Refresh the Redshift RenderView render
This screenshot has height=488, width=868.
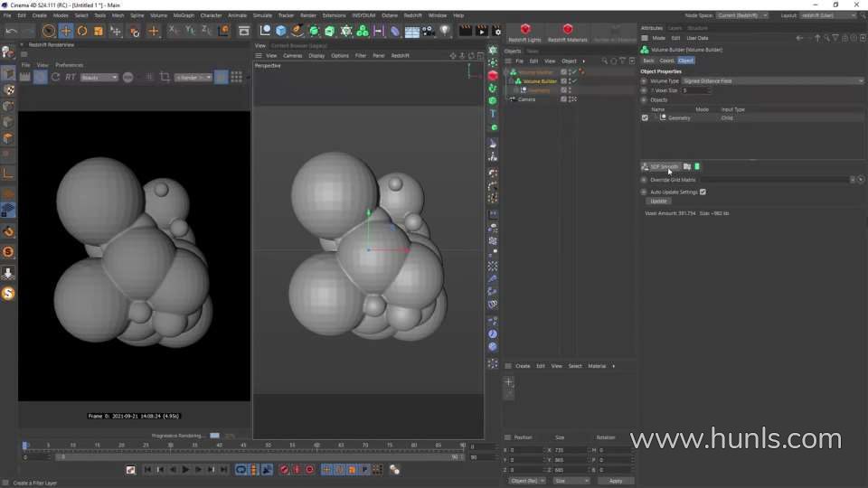point(55,78)
